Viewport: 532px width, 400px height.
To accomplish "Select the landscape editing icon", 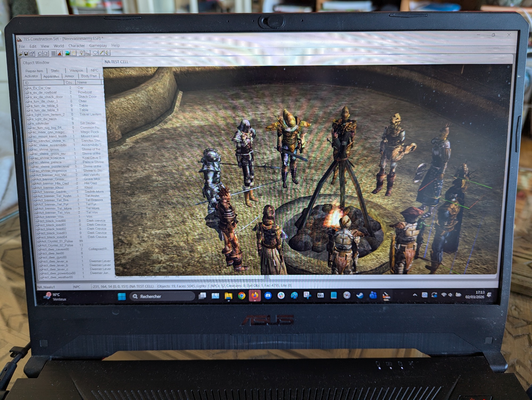I will [x=68, y=53].
